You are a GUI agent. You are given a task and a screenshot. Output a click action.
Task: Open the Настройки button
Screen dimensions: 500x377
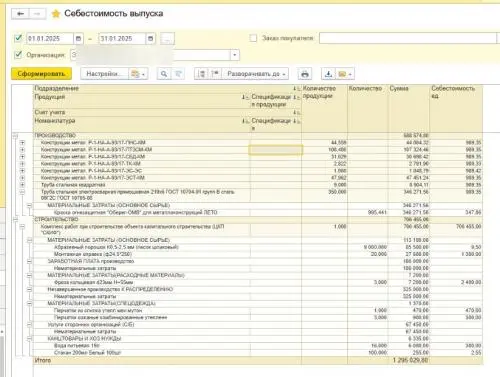pyautogui.click(x=105, y=74)
